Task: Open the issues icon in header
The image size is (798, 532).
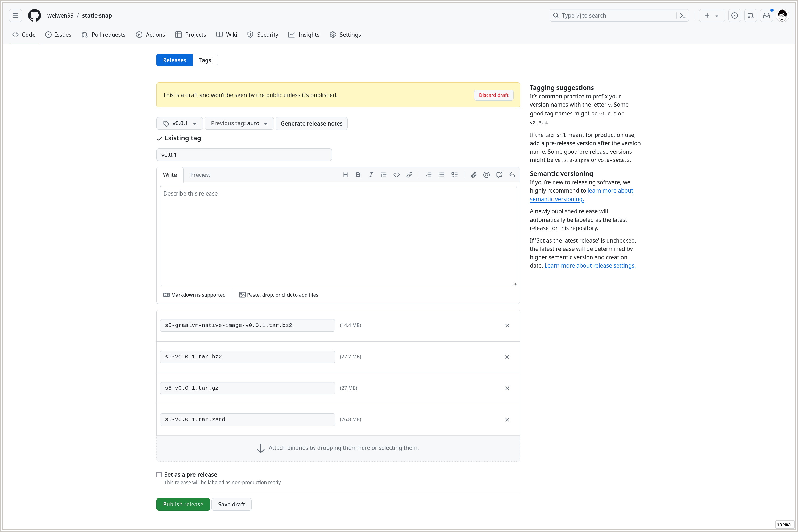Action: tap(734, 15)
